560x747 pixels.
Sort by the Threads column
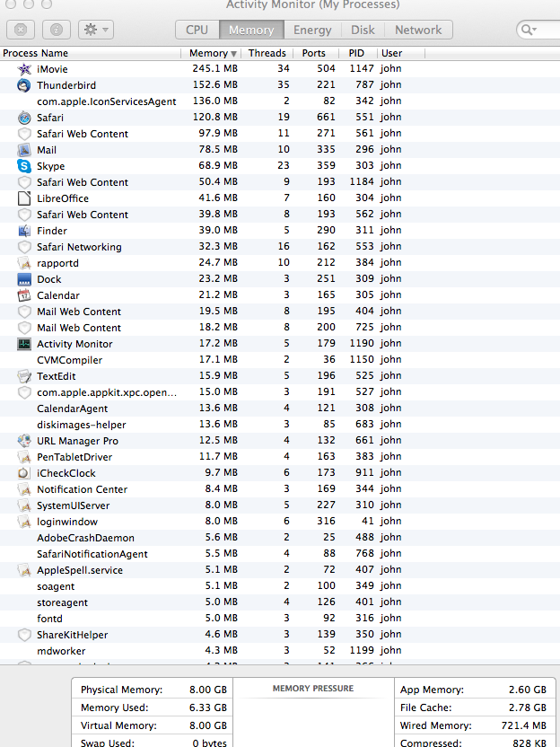point(267,53)
